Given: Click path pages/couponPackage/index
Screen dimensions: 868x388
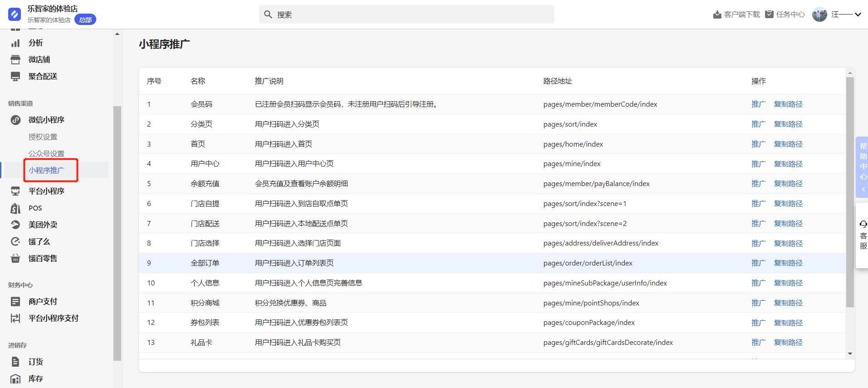Looking at the screenshot, I should [x=589, y=323].
